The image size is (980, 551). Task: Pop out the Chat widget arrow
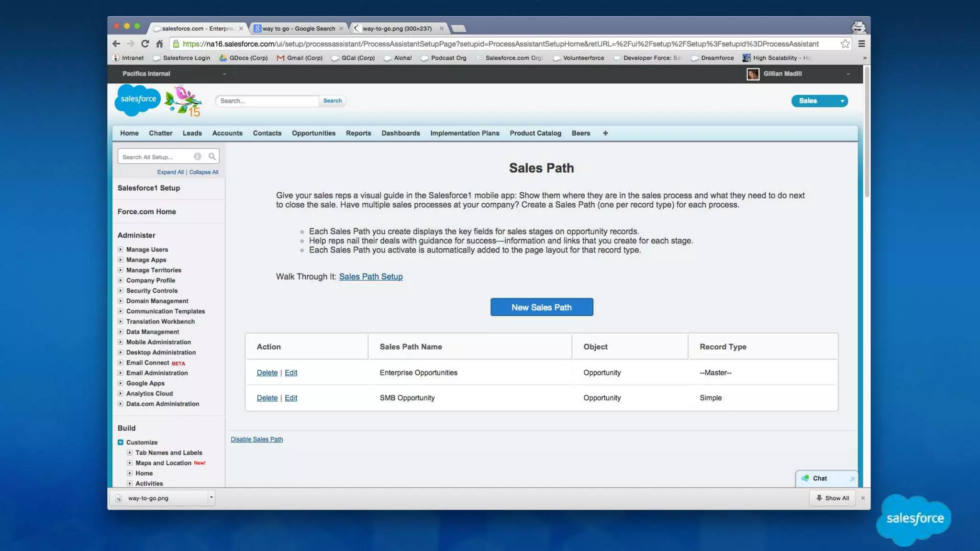[852, 479]
